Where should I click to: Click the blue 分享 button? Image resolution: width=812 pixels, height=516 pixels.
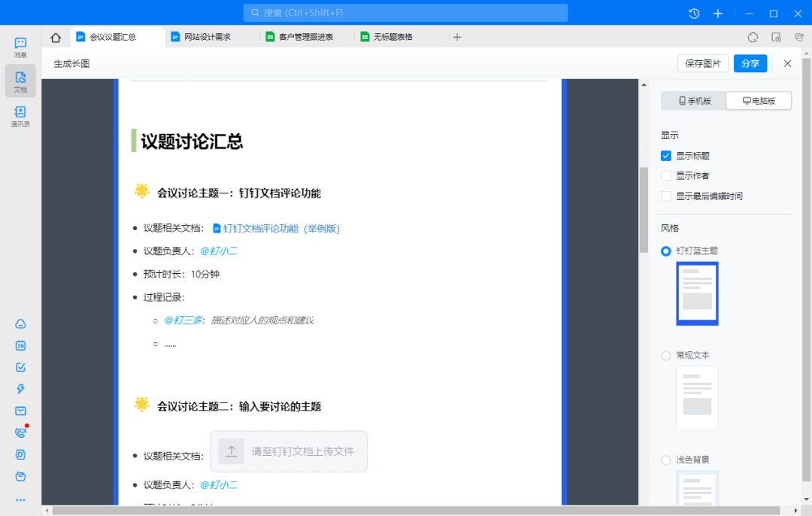(x=750, y=64)
